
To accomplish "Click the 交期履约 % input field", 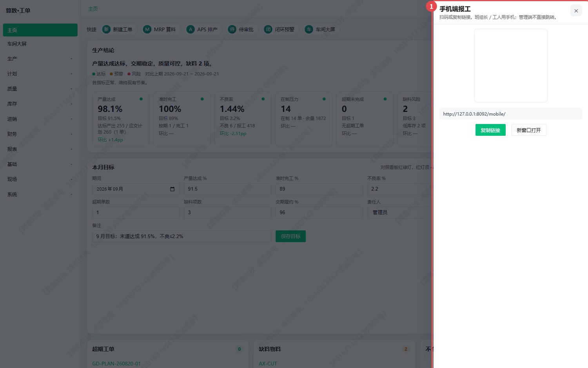I will 319,213.
